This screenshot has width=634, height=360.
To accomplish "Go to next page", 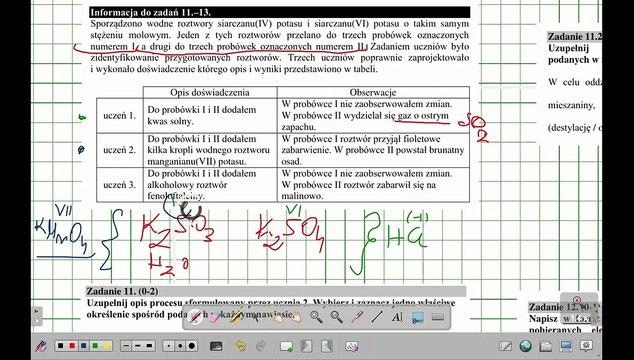I will tap(327, 346).
